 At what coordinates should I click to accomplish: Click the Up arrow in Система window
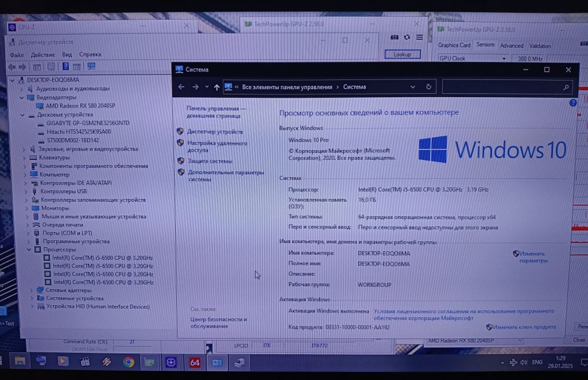pyautogui.click(x=216, y=87)
